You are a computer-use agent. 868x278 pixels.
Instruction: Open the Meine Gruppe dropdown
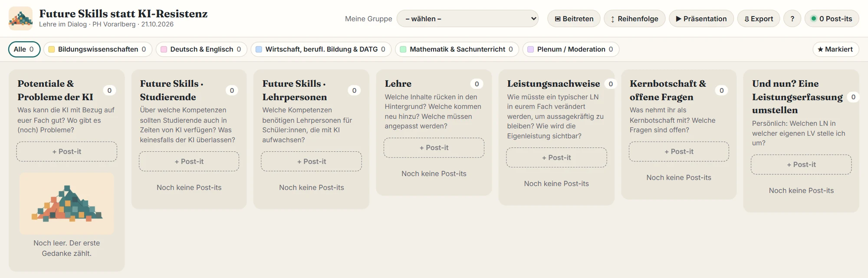(468, 19)
